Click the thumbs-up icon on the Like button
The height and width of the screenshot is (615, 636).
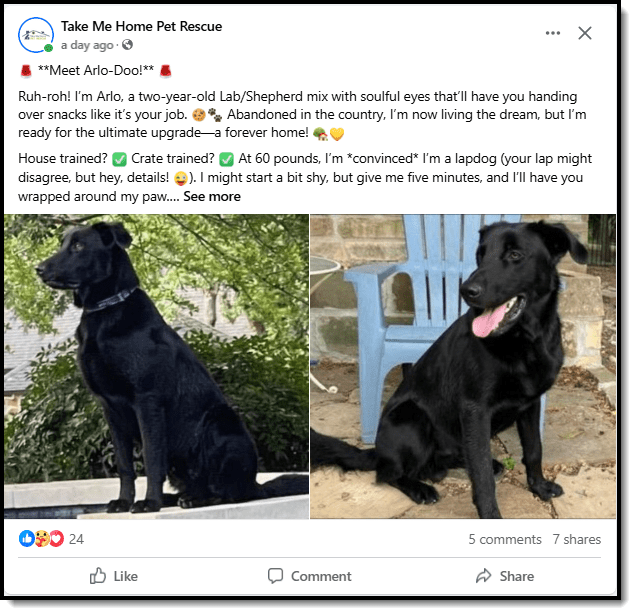click(97, 576)
